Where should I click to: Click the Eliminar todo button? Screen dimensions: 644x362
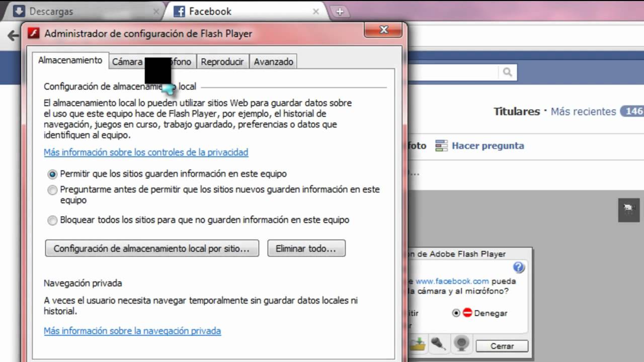[306, 248]
